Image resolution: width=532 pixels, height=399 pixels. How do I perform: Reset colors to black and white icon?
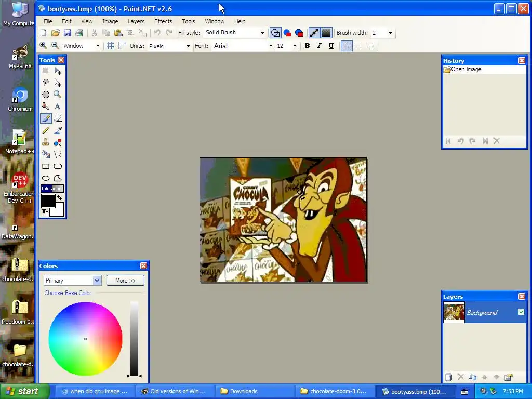coord(45,212)
